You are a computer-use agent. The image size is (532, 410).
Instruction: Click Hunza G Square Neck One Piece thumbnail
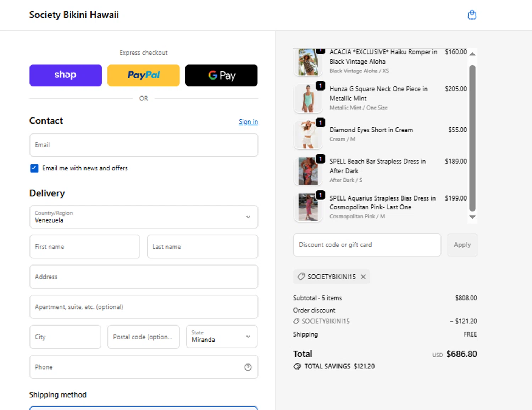click(308, 98)
